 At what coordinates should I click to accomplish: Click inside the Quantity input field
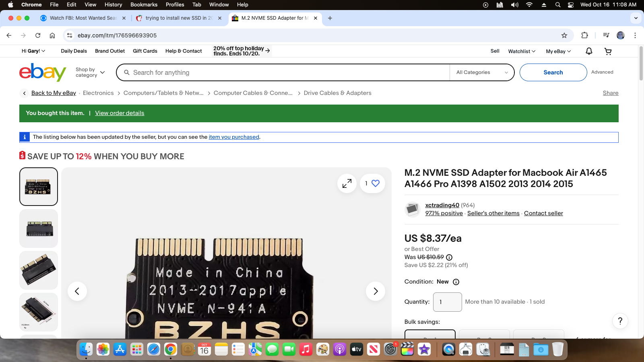click(x=447, y=302)
